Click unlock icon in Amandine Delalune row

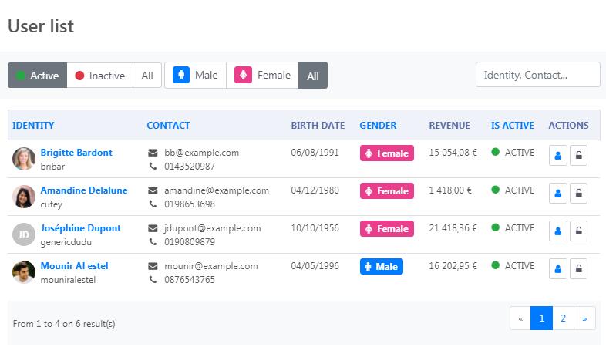[579, 194]
